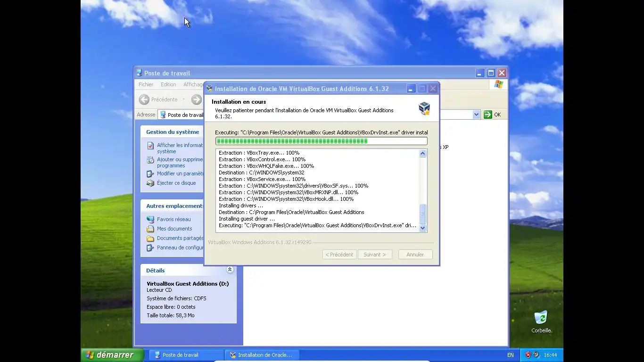Click 'Taille totale: 58,3 Mo' in Détails
Image resolution: width=644 pixels, height=362 pixels.
[x=170, y=315]
